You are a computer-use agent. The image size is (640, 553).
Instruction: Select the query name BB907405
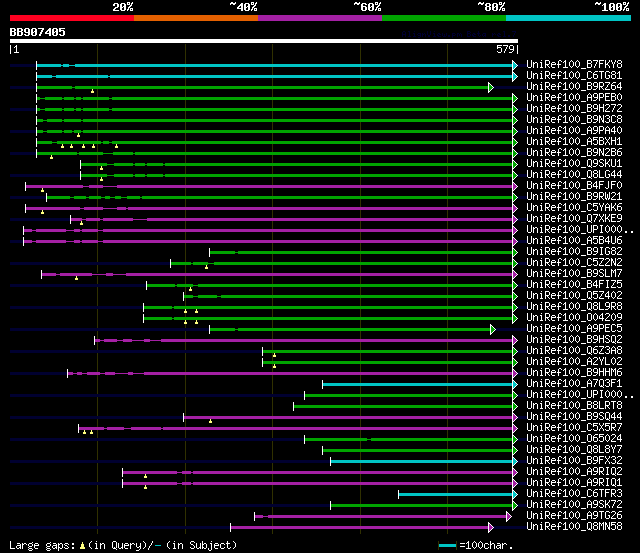click(x=38, y=32)
